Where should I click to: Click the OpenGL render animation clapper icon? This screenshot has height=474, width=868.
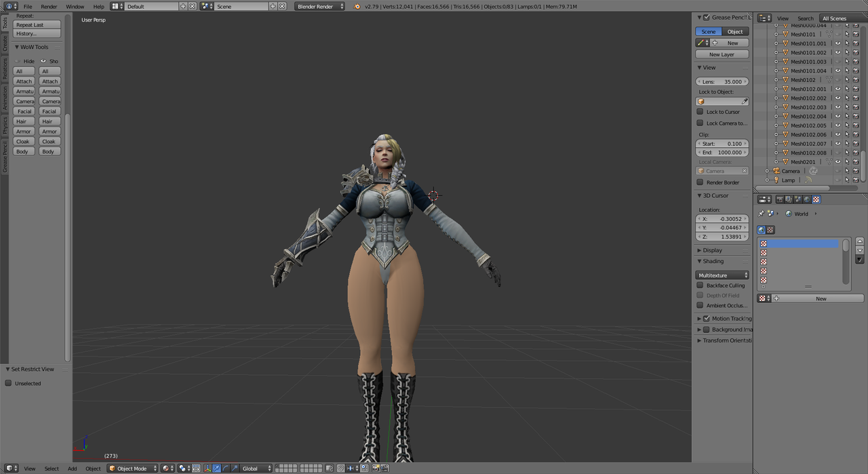tap(384, 469)
